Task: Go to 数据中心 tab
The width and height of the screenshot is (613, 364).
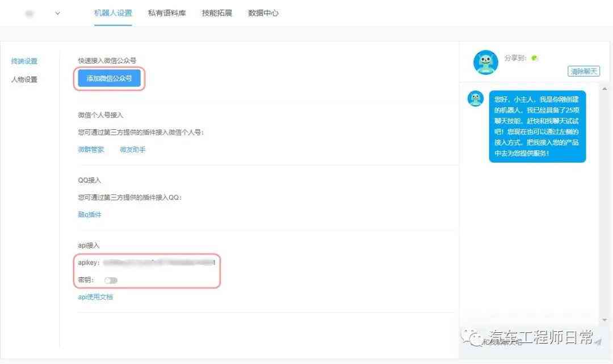Action: coord(263,13)
